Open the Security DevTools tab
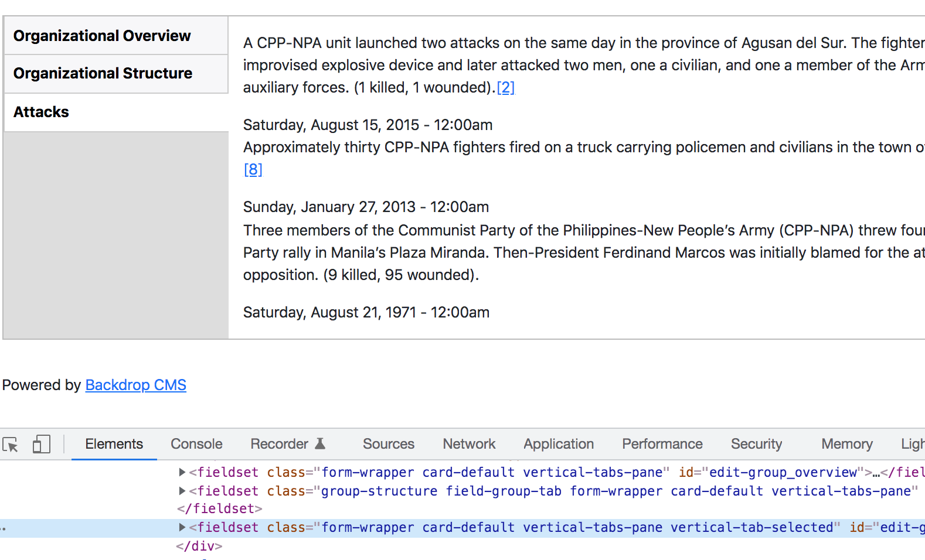Viewport: 925px width, 560px height. pos(756,444)
